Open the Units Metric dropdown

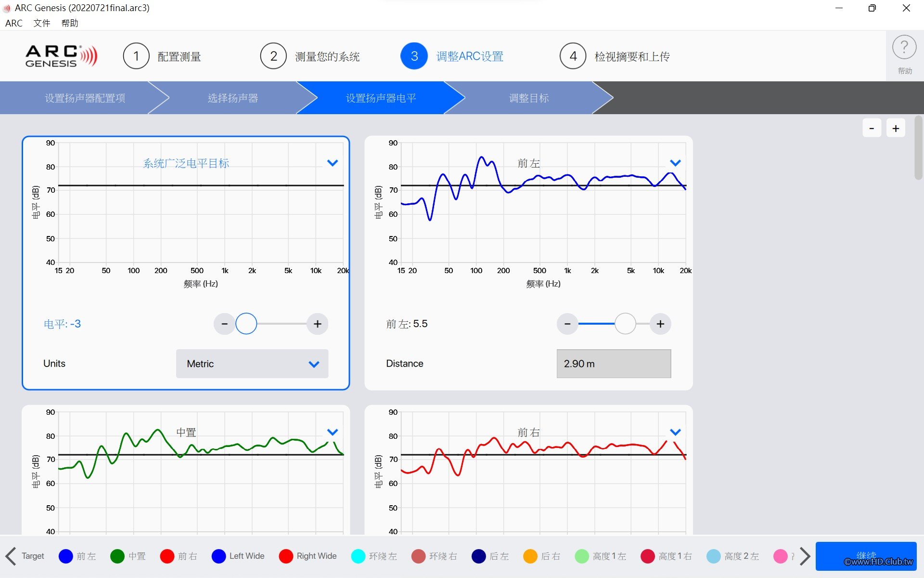point(252,364)
